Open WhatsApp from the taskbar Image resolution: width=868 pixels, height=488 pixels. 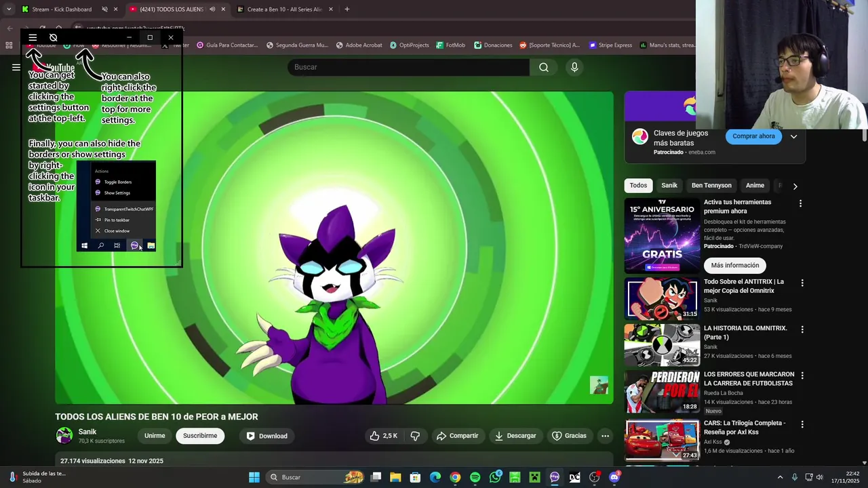click(x=495, y=477)
